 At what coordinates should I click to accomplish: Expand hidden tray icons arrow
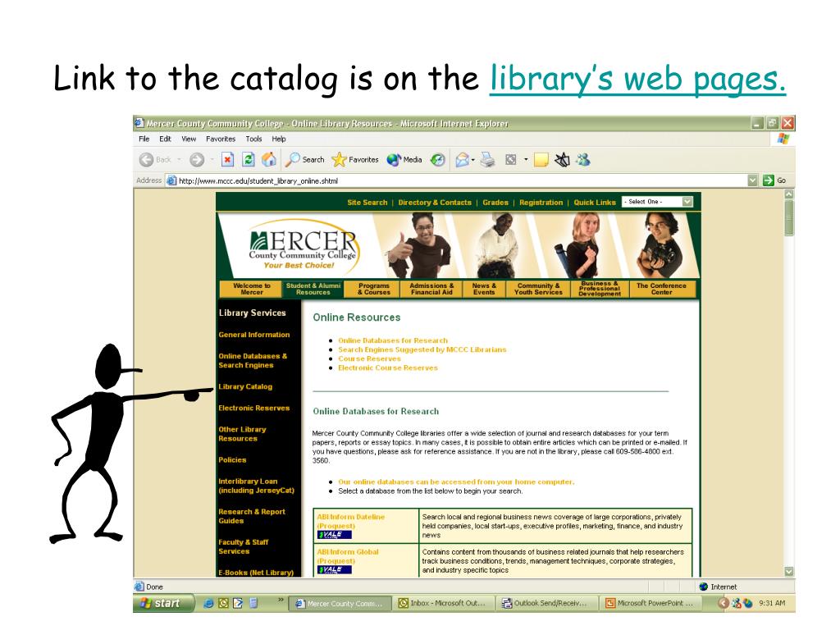point(724,603)
